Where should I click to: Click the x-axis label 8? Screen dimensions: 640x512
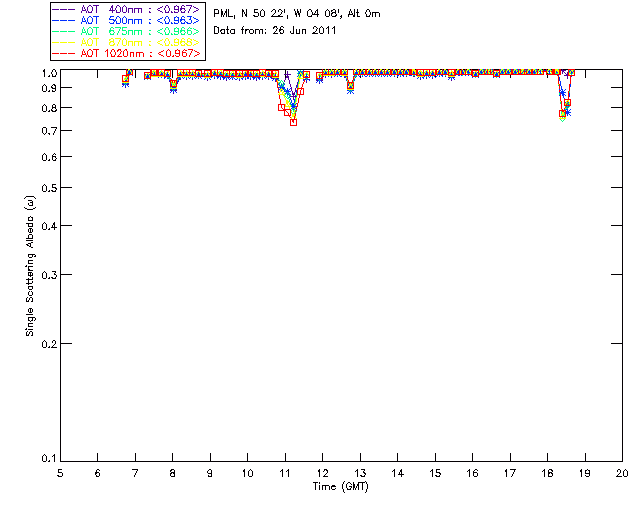point(173,474)
